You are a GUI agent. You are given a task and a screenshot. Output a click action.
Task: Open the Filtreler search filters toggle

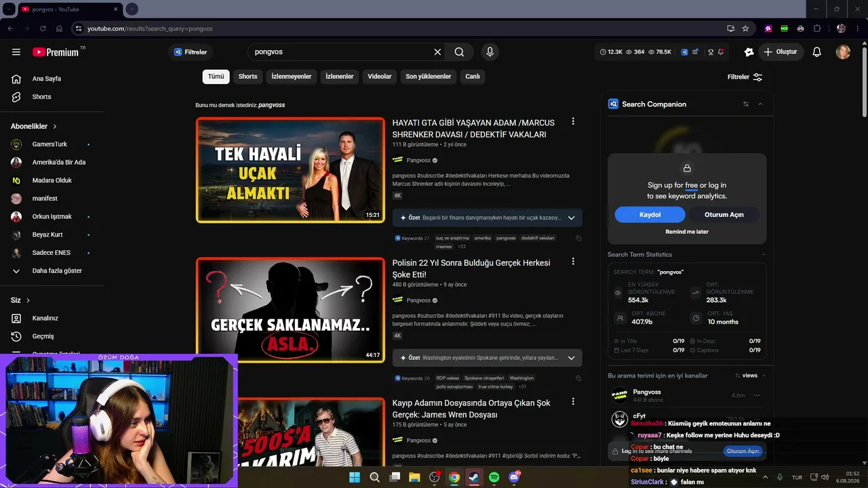745,77
